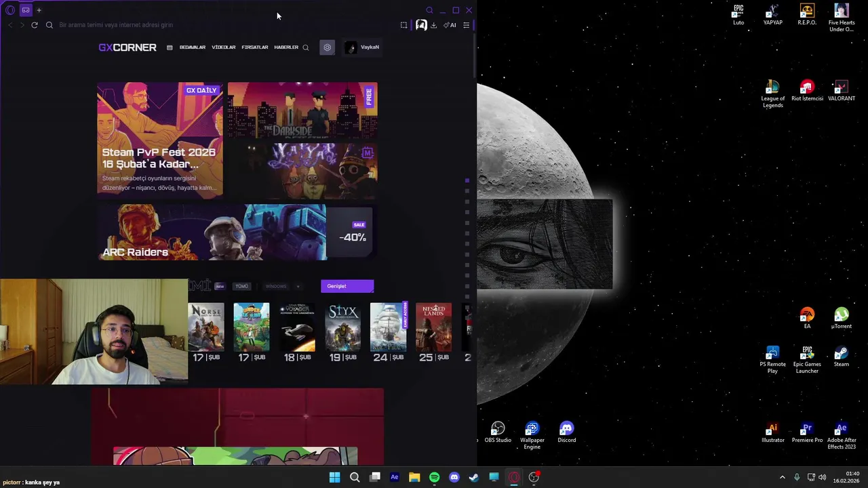Open the GX Corner settings gear
Image resolution: width=868 pixels, height=488 pixels.
[x=327, y=47]
